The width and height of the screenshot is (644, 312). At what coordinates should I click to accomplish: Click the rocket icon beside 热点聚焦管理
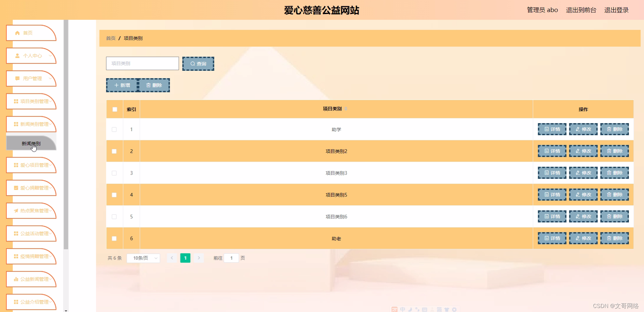(x=16, y=211)
